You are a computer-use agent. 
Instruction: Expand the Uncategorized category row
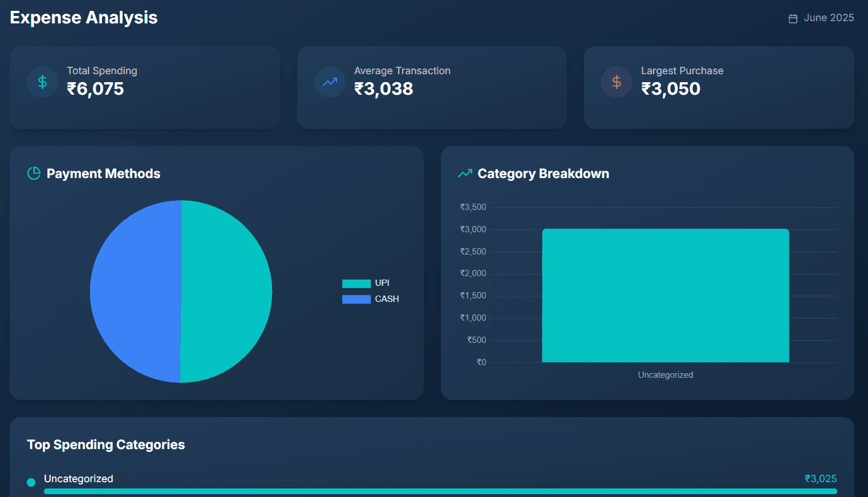pos(79,479)
